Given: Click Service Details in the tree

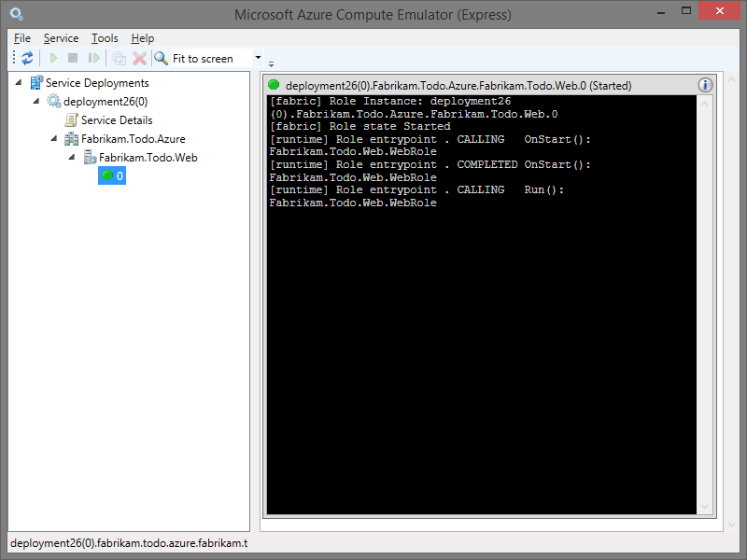Looking at the screenshot, I should [116, 119].
